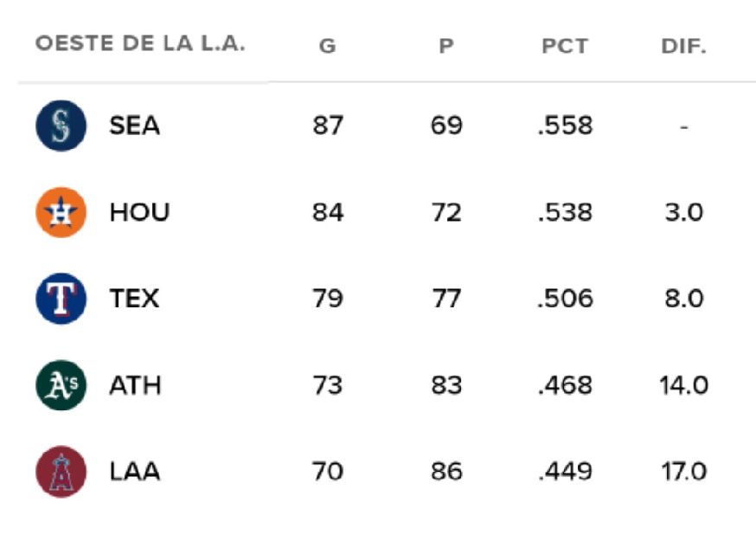Click Houston's 3.0 games-behind value
Viewport: 756px width, 548px height.
coord(683,212)
